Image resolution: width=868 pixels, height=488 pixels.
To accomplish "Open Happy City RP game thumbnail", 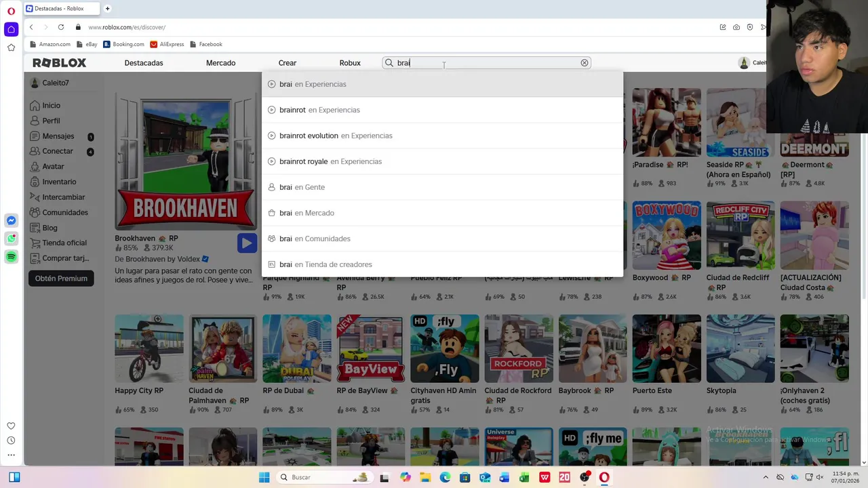I will pos(149,348).
